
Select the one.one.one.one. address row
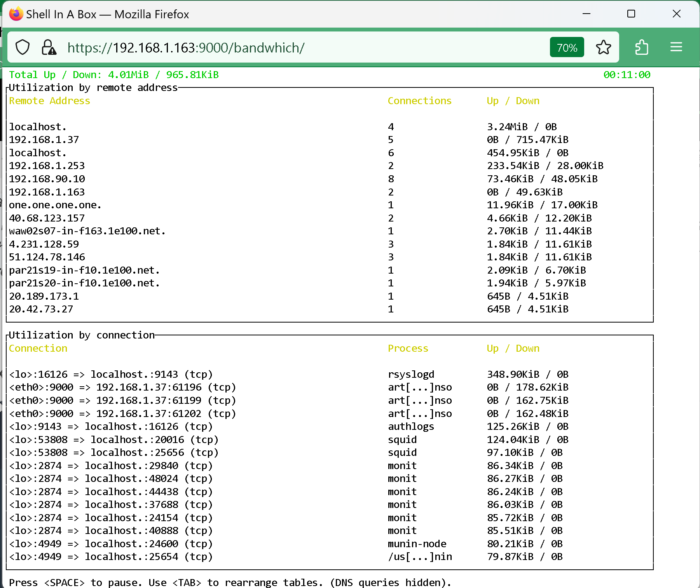(55, 205)
